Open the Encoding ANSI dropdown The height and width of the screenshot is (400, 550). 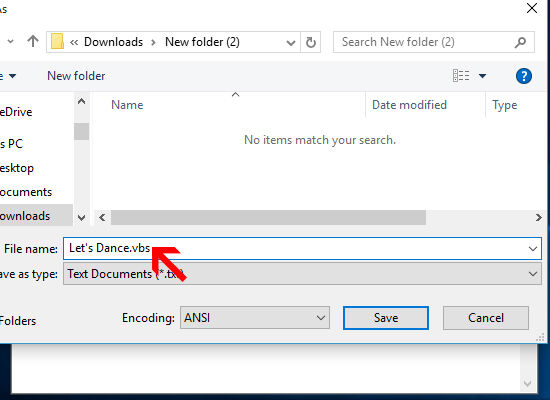[x=255, y=318]
